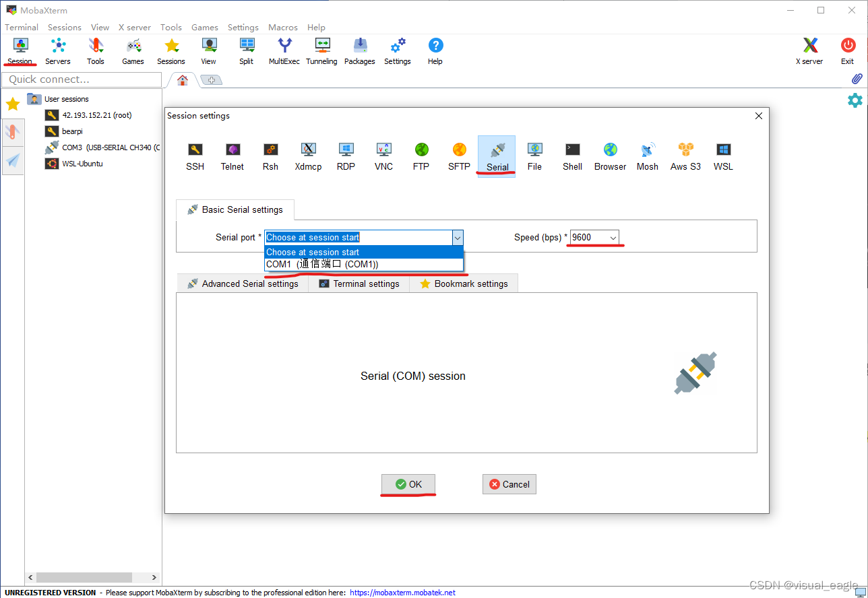Select the VNC session type
Screen dimensions: 868x598
(384, 157)
